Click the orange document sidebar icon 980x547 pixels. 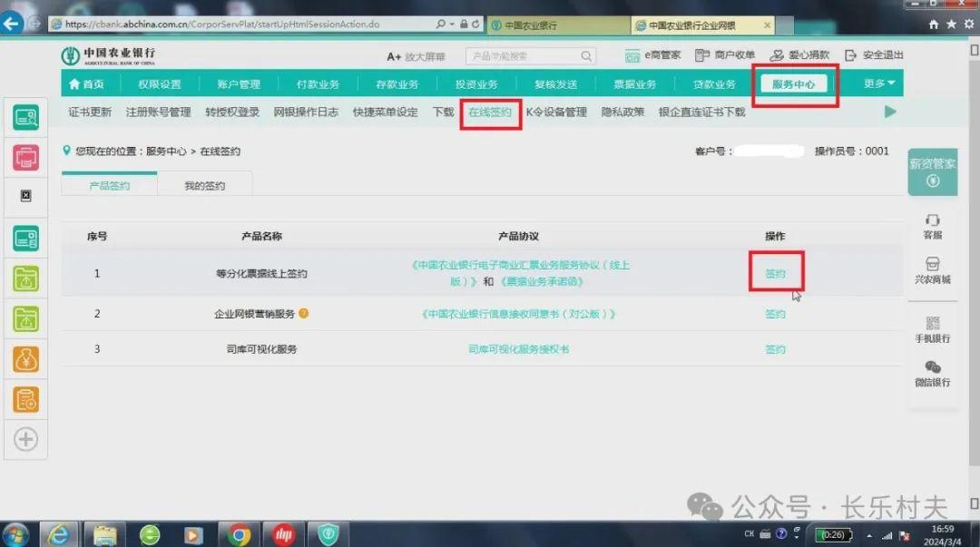(x=25, y=399)
